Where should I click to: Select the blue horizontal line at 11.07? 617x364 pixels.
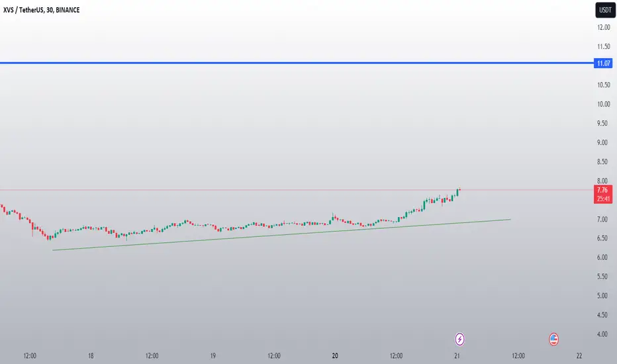295,63
